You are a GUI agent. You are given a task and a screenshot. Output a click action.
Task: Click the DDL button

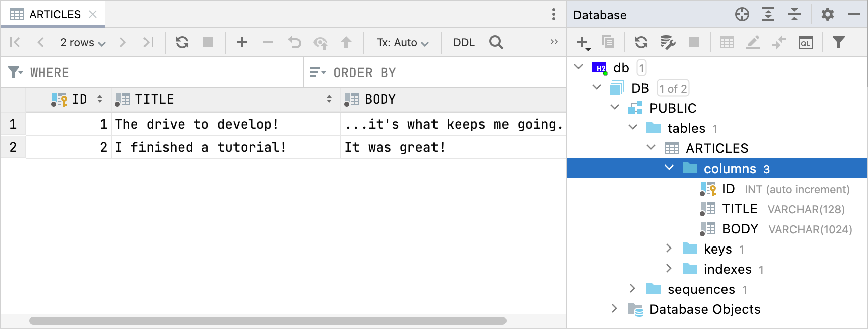pos(464,43)
